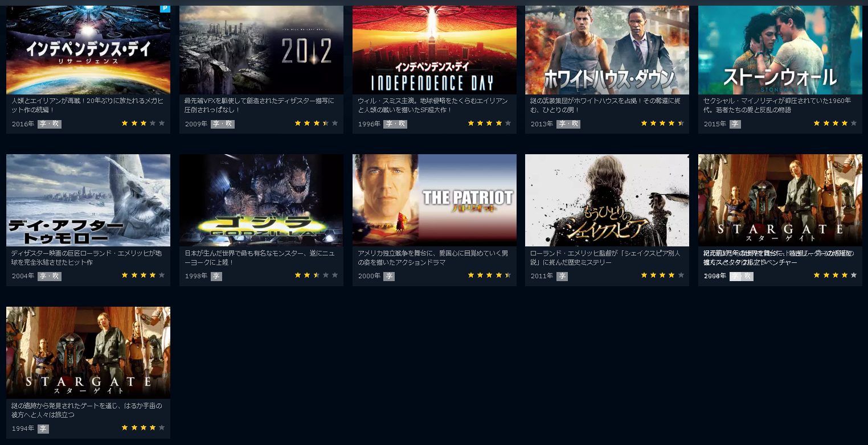868x445 pixels.
Task: Click the 字・吹 badge under 2016年
Action: (x=50, y=124)
